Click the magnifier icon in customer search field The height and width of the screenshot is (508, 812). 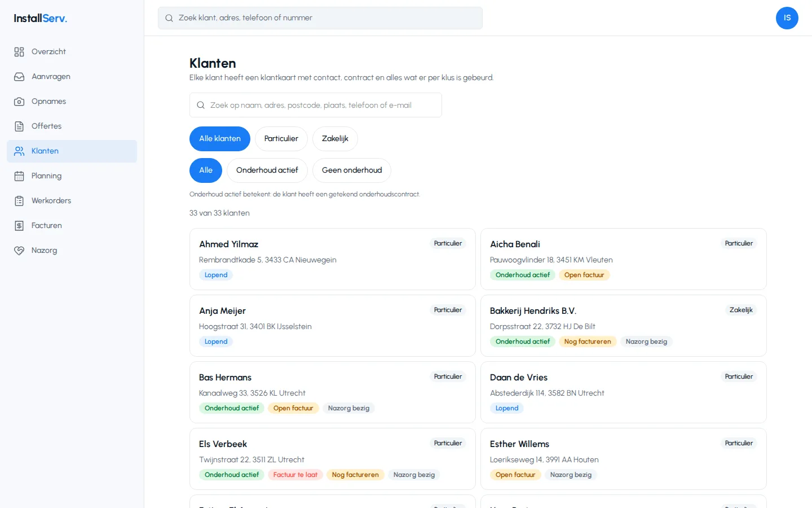tap(201, 105)
